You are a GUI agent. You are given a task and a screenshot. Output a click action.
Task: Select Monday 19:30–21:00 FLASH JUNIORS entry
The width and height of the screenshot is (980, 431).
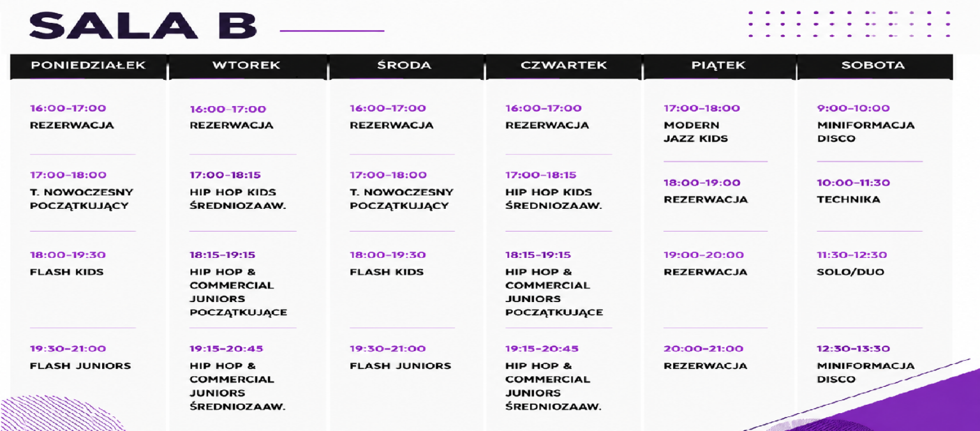pos(80,357)
